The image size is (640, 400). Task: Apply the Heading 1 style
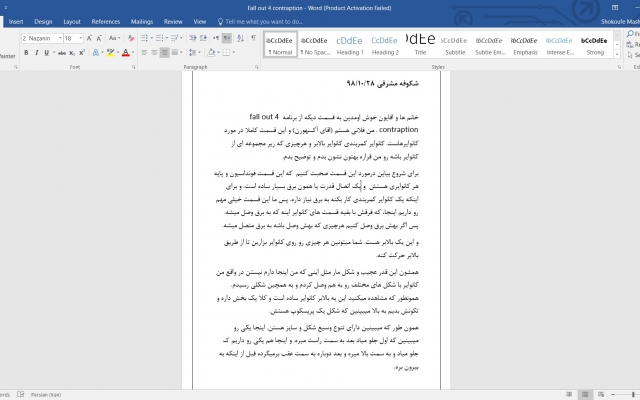point(350,44)
